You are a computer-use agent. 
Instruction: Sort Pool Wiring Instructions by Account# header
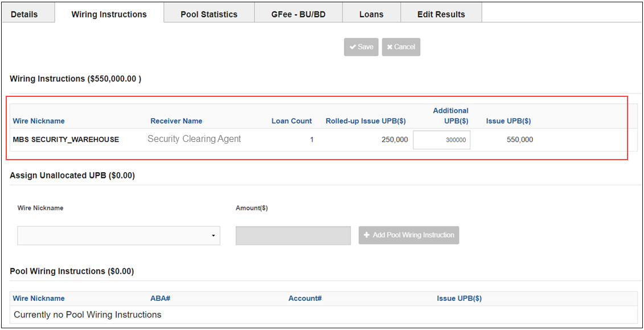(305, 298)
